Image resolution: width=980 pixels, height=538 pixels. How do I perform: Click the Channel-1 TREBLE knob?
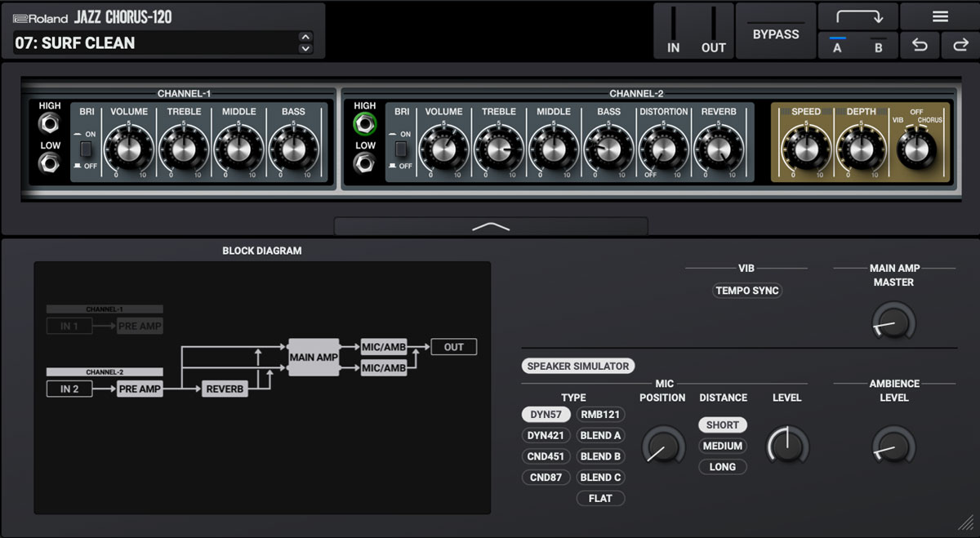pyautogui.click(x=184, y=149)
